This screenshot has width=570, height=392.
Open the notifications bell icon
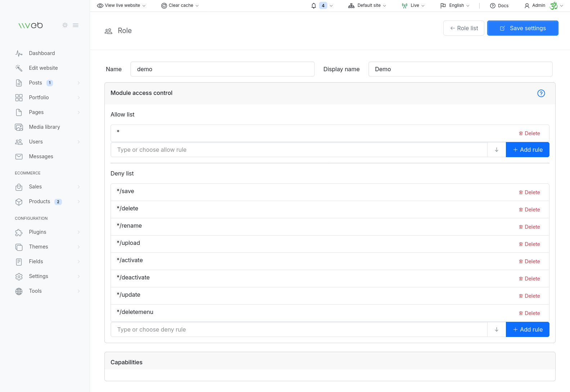click(x=314, y=6)
